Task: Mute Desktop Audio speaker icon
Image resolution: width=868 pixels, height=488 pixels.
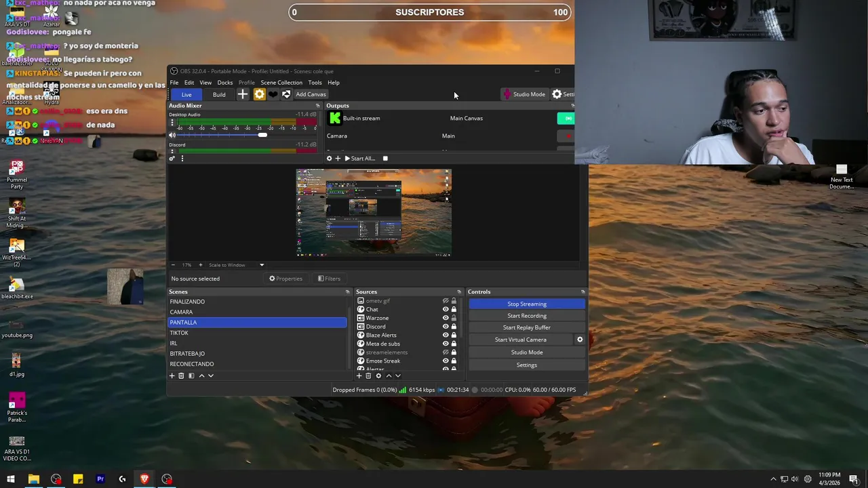Action: point(172,135)
